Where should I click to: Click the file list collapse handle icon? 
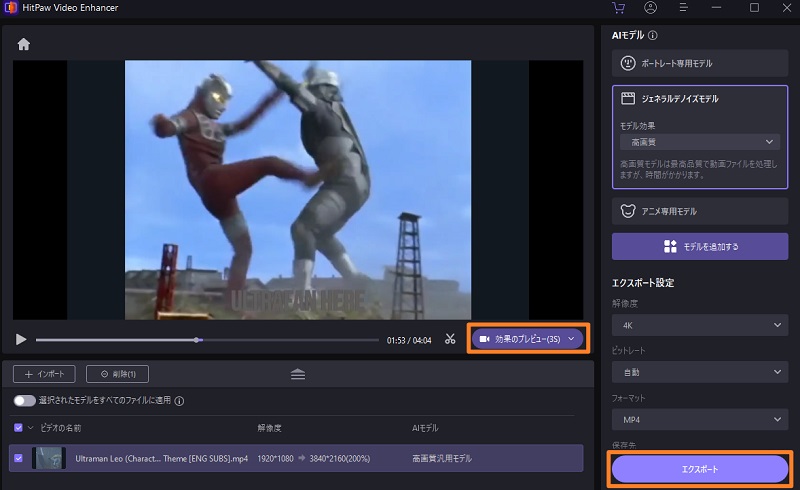coord(298,374)
